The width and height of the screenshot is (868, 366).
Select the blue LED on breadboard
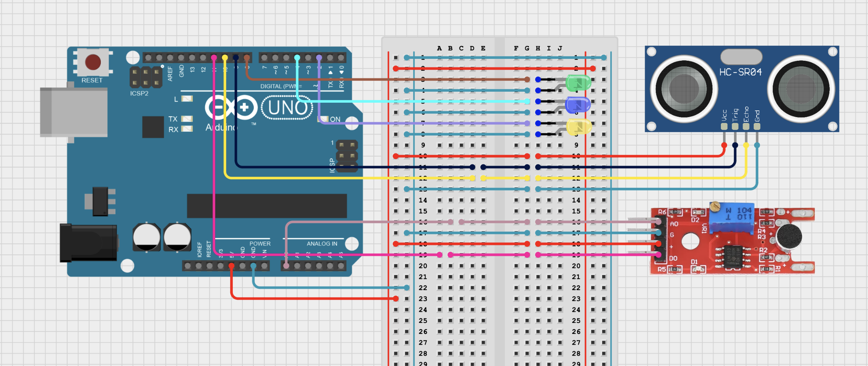[578, 105]
